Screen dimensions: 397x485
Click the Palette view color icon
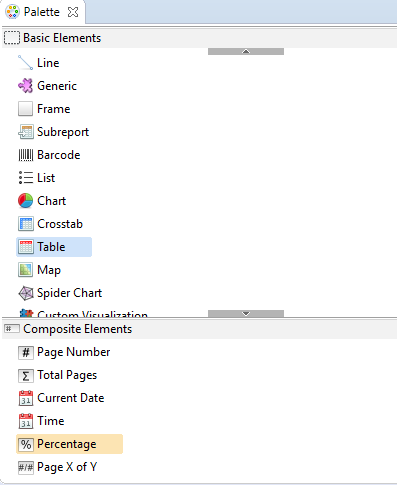pyautogui.click(x=12, y=12)
